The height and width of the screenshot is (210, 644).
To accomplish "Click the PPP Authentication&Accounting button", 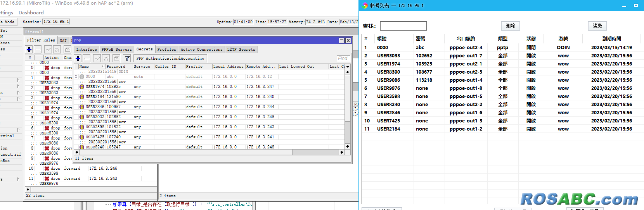I will coord(170,59).
